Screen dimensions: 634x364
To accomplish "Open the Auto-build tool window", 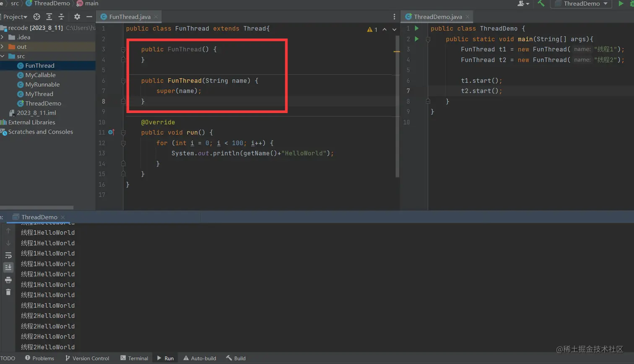I will click(200, 358).
